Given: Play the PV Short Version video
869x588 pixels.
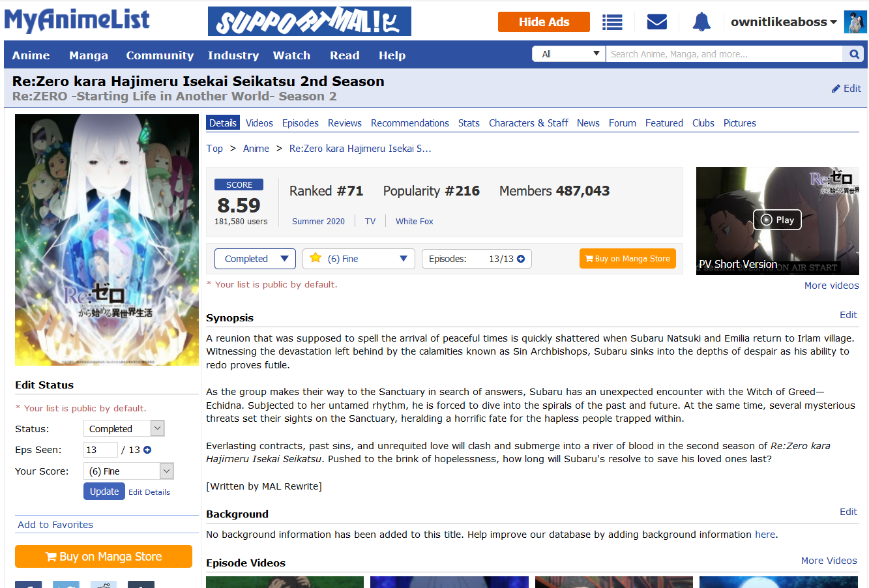Looking at the screenshot, I should (777, 220).
